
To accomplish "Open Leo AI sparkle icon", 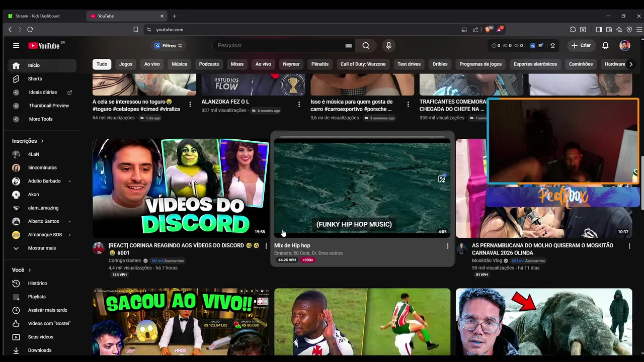I will coord(619,30).
